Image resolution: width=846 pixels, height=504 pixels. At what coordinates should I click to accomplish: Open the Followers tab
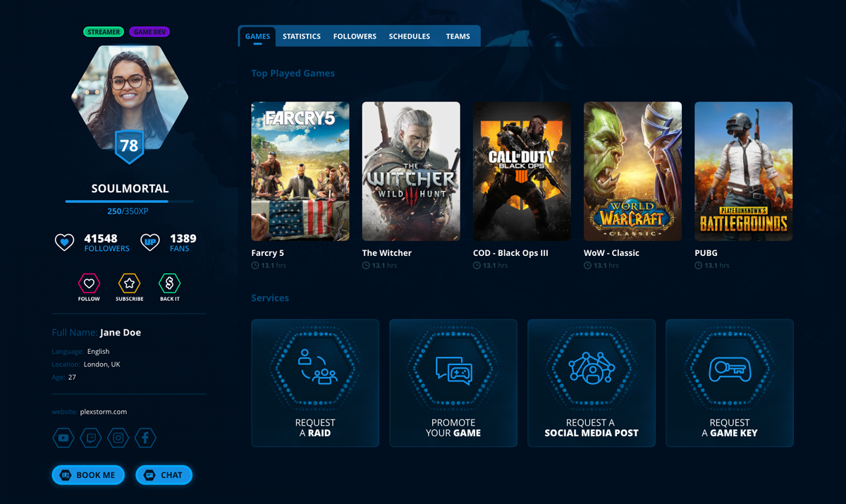point(355,36)
